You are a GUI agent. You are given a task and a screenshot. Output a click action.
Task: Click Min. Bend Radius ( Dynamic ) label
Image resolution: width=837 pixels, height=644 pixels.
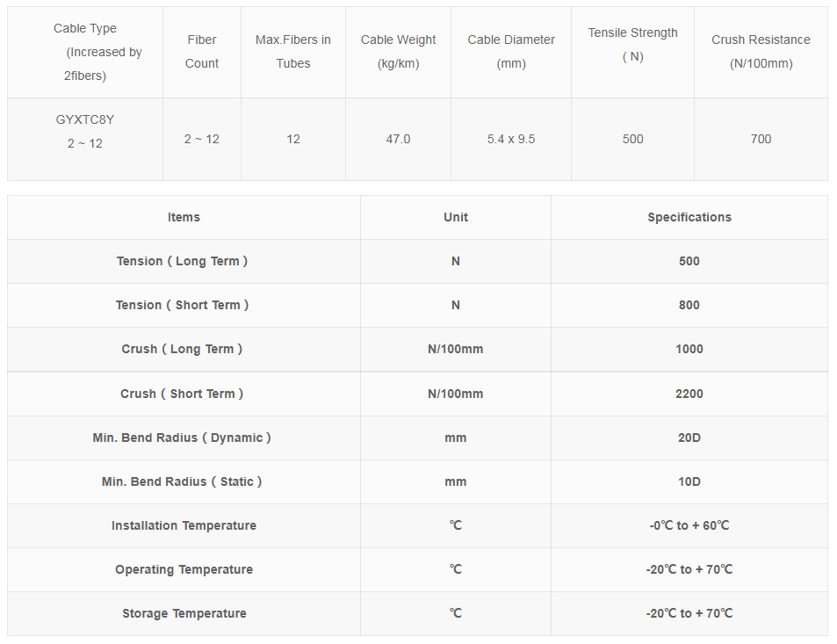(x=182, y=438)
